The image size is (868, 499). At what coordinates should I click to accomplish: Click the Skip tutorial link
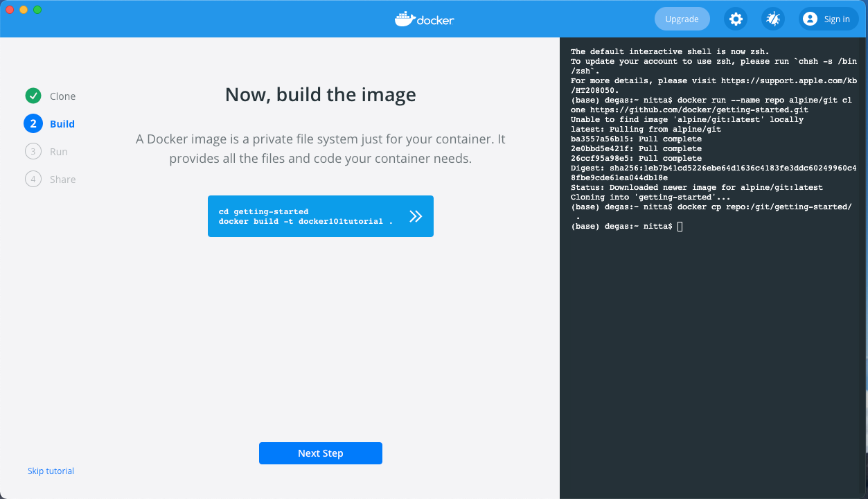click(x=51, y=471)
